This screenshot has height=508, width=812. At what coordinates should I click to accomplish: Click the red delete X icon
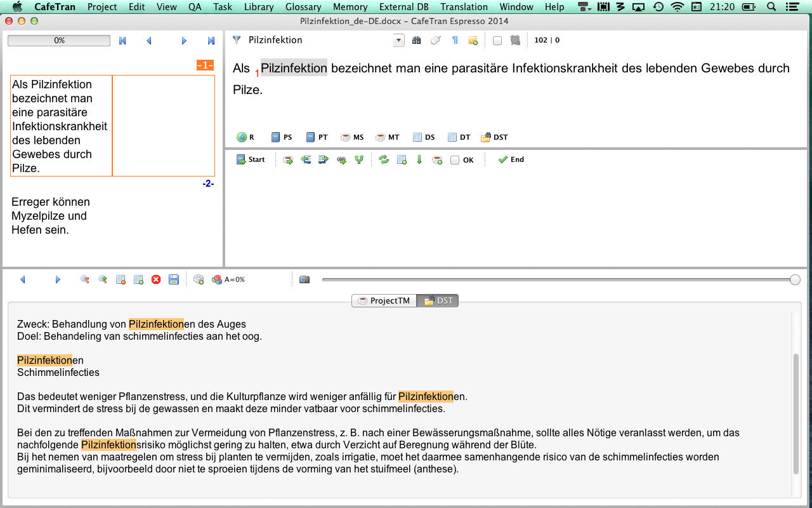(x=156, y=279)
